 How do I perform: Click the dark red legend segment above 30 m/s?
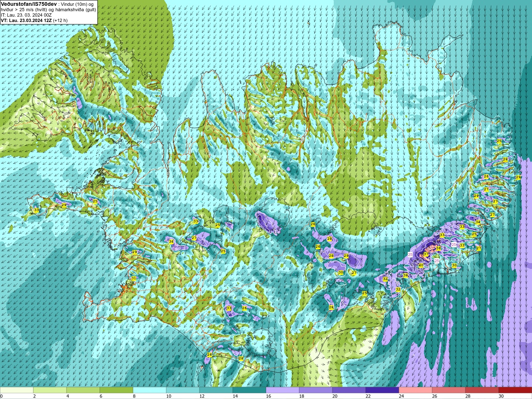point(515,390)
